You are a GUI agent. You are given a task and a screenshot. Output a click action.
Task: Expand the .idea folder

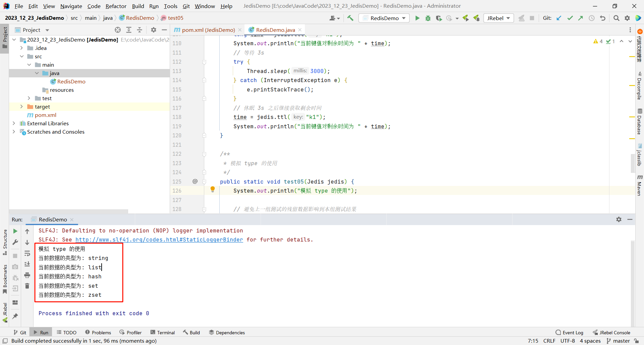[21, 48]
